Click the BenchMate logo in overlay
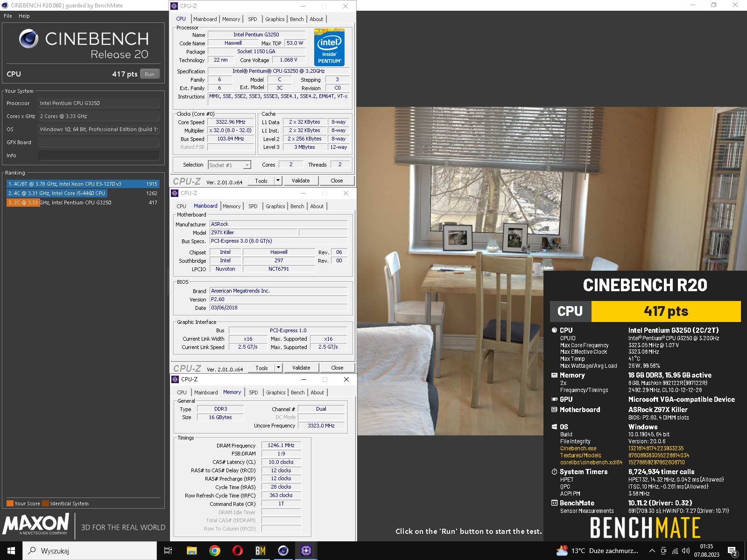Screen dimensions: 747x560 pyautogui.click(x=645, y=528)
